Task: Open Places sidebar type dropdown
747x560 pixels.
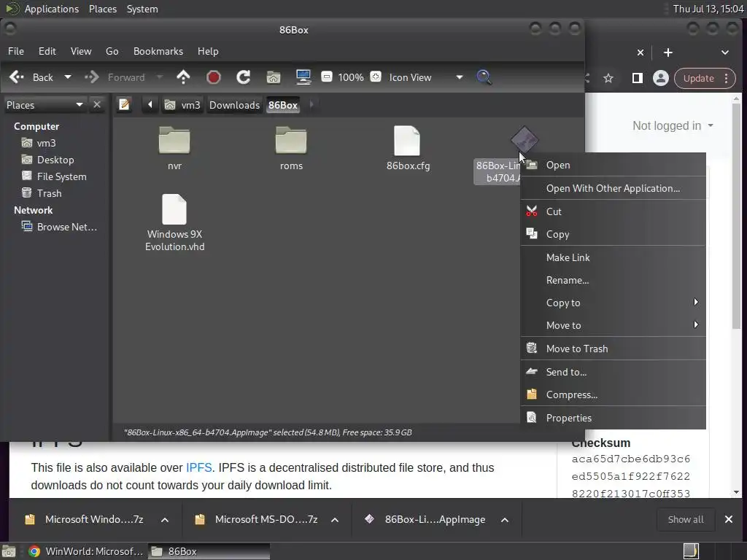Action: pyautogui.click(x=44, y=105)
